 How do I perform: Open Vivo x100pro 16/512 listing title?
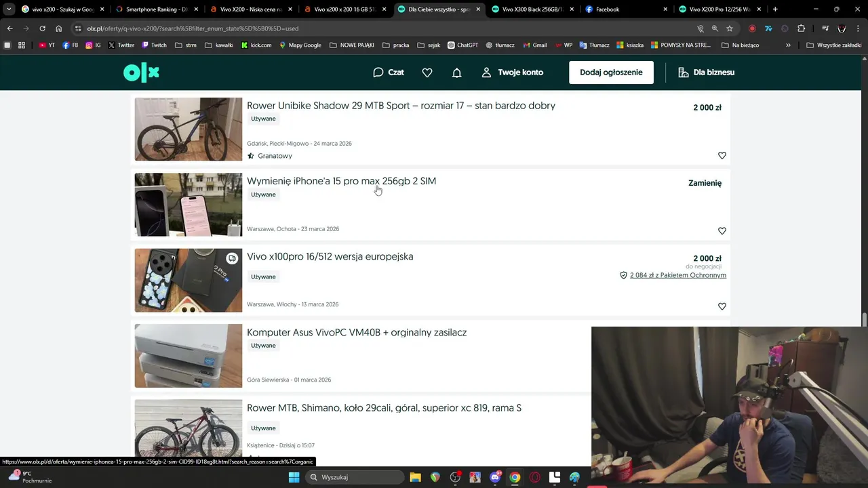pyautogui.click(x=330, y=256)
